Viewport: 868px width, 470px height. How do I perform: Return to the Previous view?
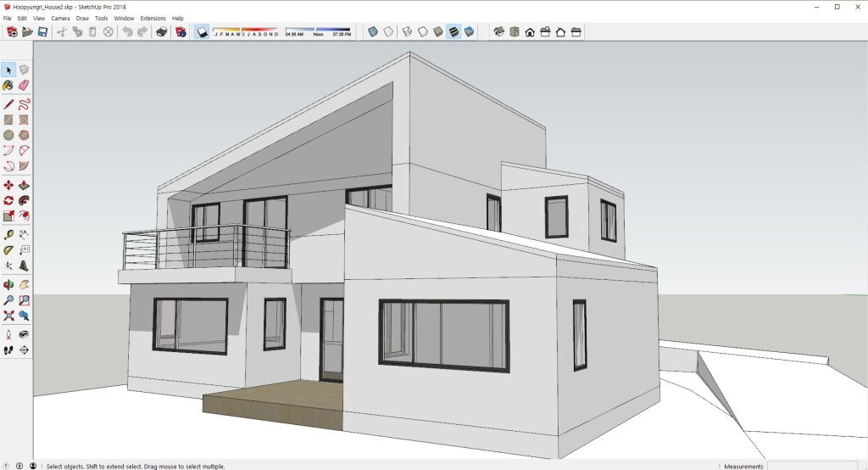point(24,316)
